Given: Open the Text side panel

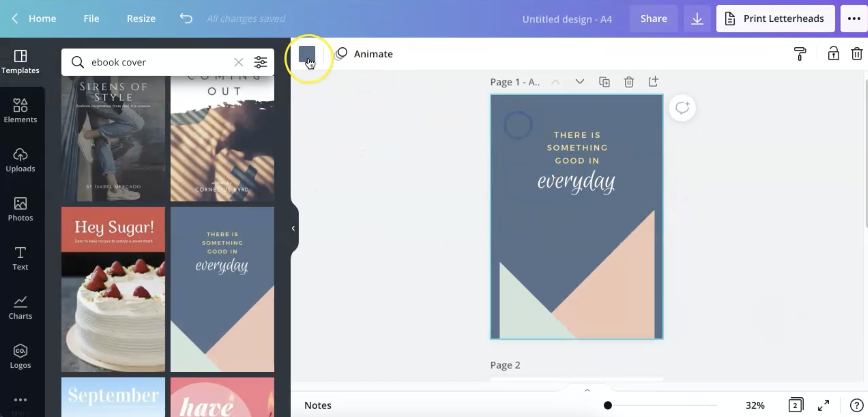Looking at the screenshot, I should [20, 258].
